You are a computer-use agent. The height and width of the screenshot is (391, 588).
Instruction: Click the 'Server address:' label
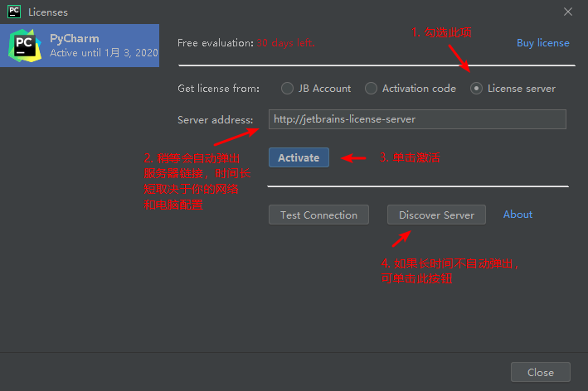[x=216, y=120]
